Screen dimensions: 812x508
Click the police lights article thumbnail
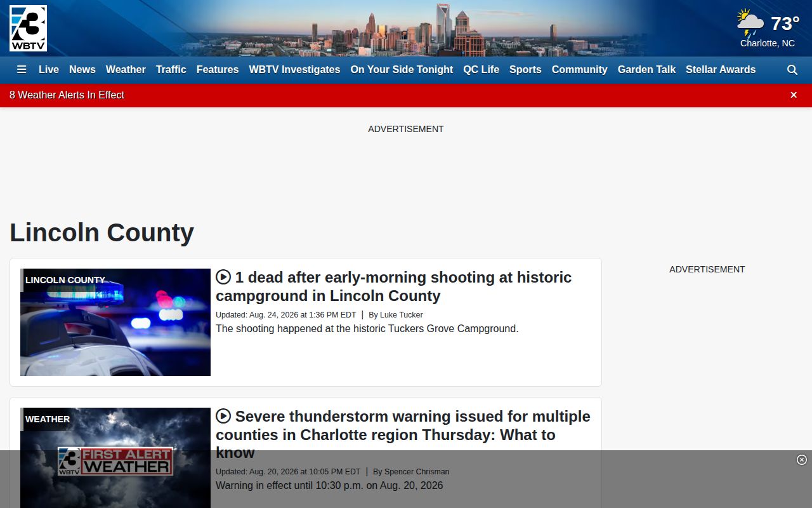coord(115,322)
